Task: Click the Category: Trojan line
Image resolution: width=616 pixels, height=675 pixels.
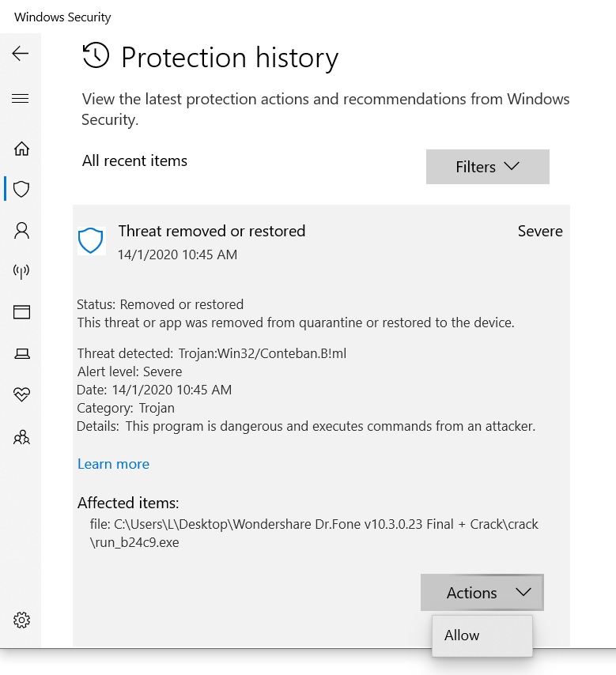Action: tap(126, 408)
